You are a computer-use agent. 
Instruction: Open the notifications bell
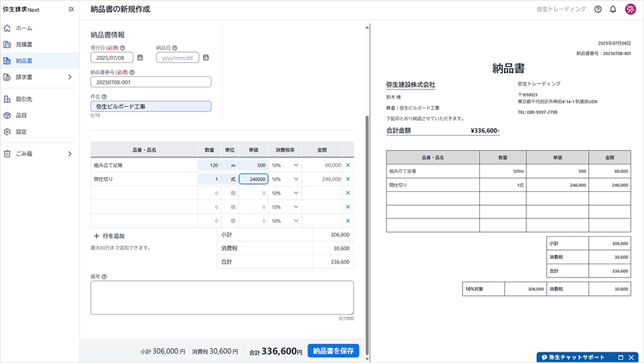(613, 9)
